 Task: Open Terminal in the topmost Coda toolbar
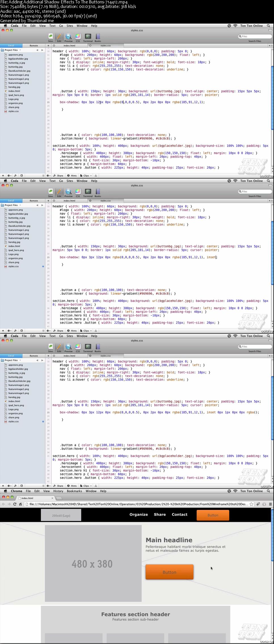click(88, 37)
